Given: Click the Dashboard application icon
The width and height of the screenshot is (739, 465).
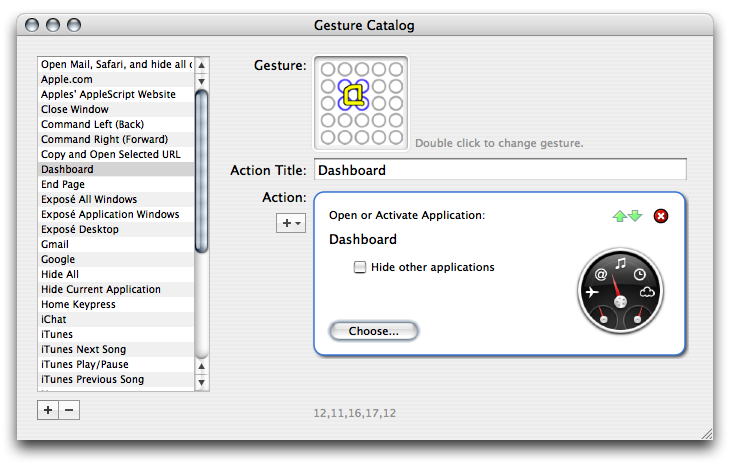Looking at the screenshot, I should 620,293.
